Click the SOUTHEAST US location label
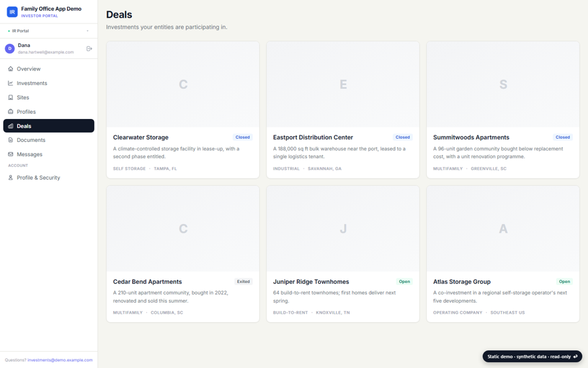588x368 pixels. tap(508, 312)
